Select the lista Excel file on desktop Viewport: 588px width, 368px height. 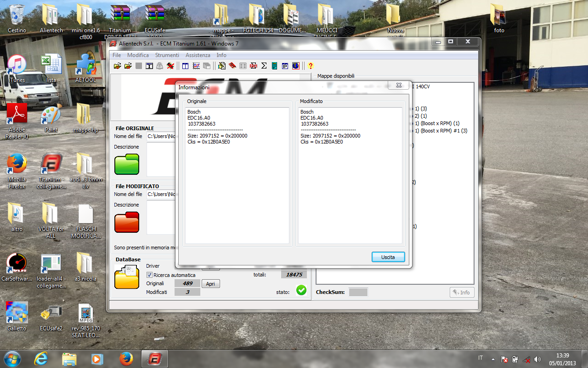[51, 69]
